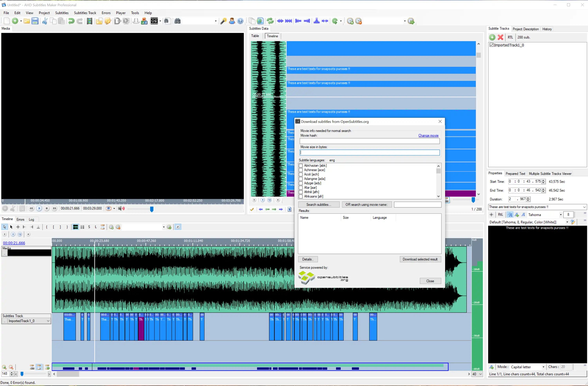Click the OpenSubtitles OS film icon
Screen dimensions: 588x386
(x=154, y=21)
